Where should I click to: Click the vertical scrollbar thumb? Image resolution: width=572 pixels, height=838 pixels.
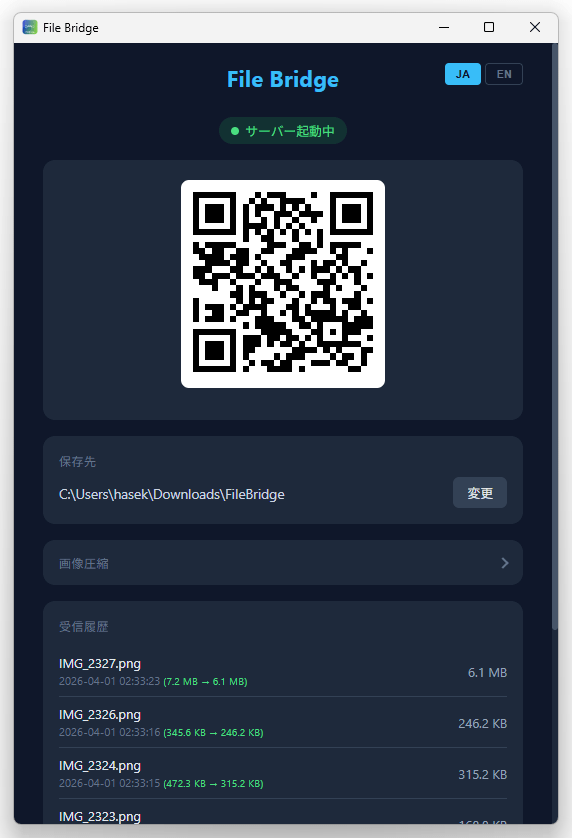click(x=554, y=337)
